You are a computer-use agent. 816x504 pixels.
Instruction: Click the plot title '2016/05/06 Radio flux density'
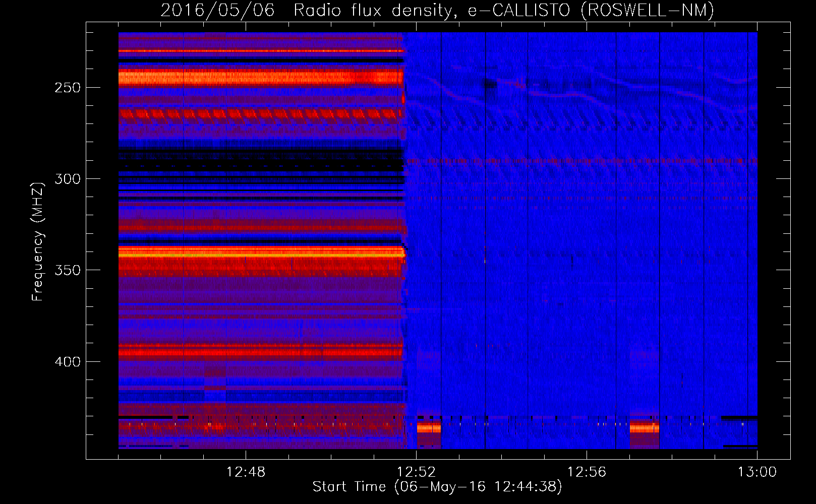point(308,10)
